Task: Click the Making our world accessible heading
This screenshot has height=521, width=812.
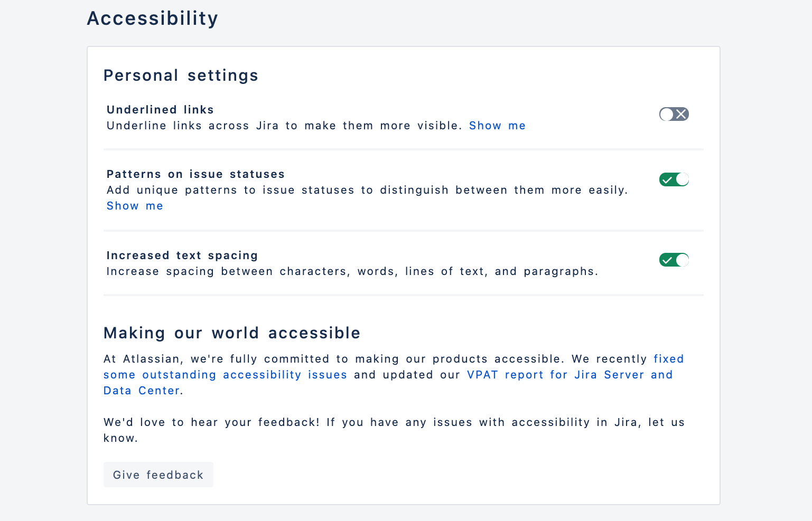Action: tap(232, 333)
